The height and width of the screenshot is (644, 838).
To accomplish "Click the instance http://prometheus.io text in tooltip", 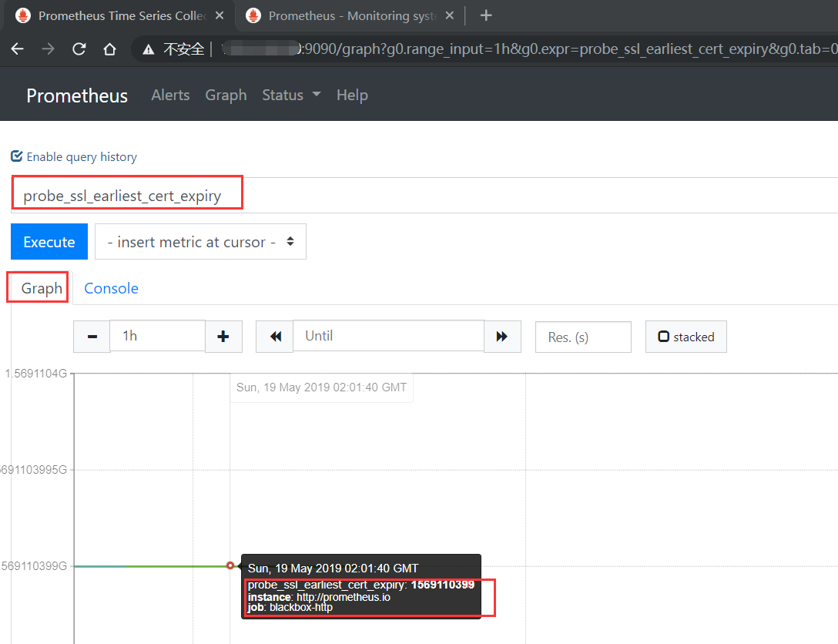I will [x=319, y=597].
